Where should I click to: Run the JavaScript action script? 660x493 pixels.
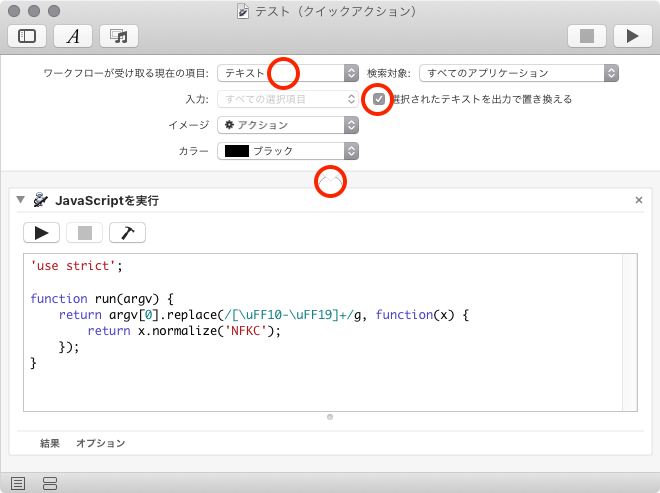41,233
